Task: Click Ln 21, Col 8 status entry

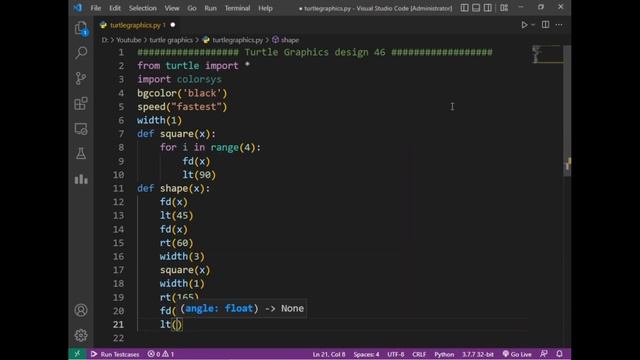Action: (x=329, y=354)
